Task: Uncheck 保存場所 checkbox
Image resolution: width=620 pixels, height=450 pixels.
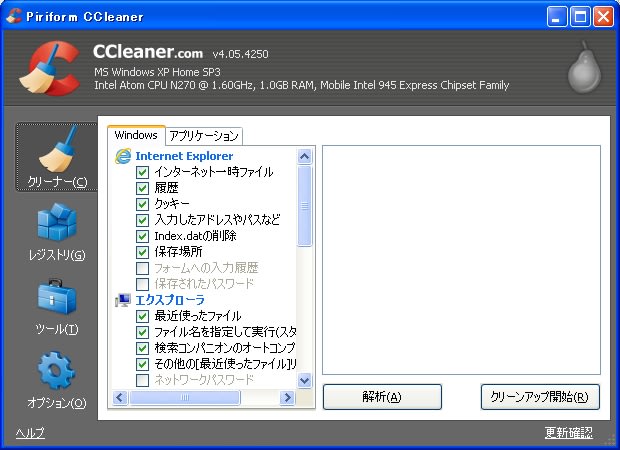Action: [142, 252]
